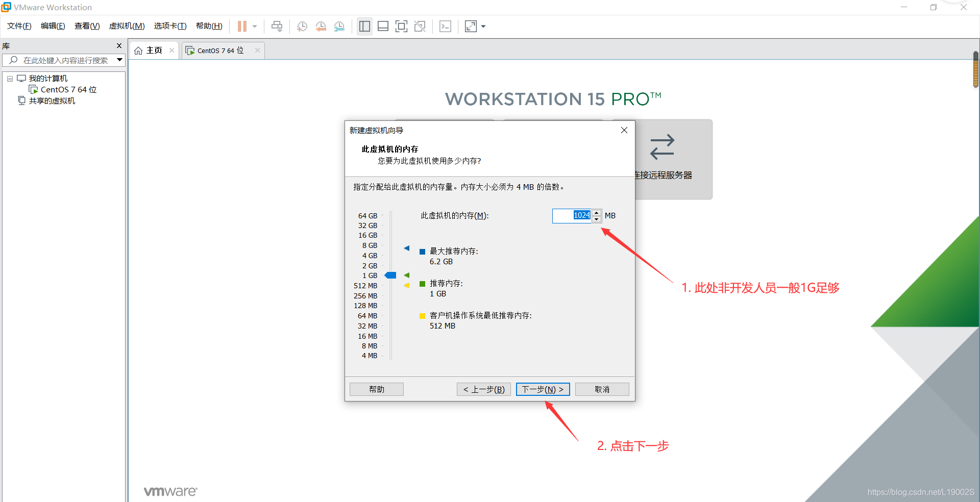Increase memory with the spinner up arrow
Image resolution: width=980 pixels, height=502 pixels.
pos(596,213)
